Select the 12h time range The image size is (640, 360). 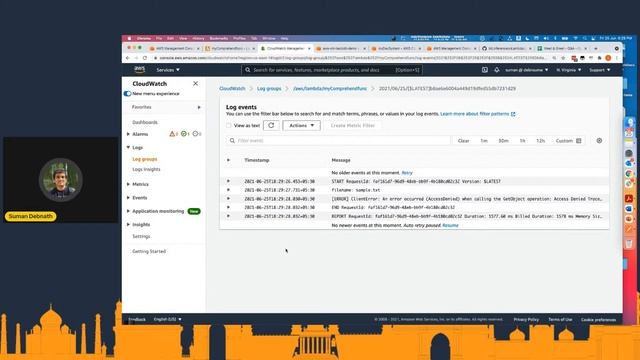[540, 140]
